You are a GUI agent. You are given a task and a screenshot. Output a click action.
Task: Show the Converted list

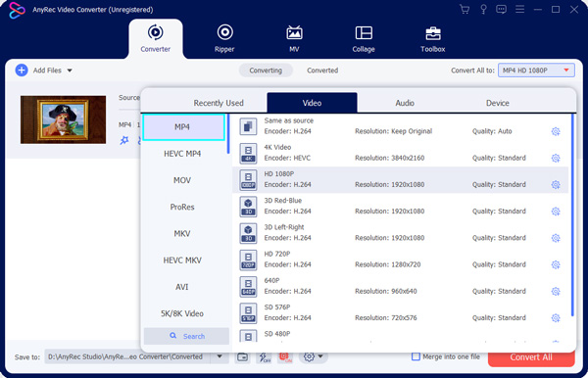(x=322, y=71)
